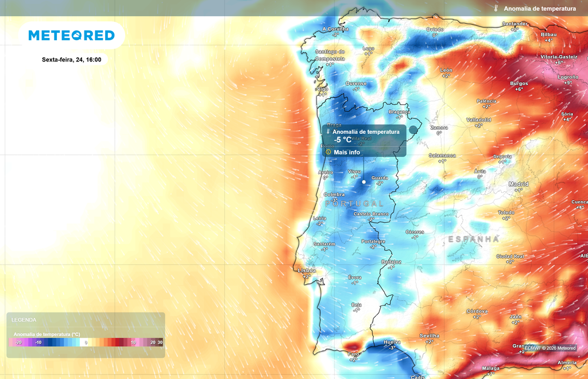Screen dimensions: 588x379
Task: Click the Viseu city label
Action: (354, 171)
